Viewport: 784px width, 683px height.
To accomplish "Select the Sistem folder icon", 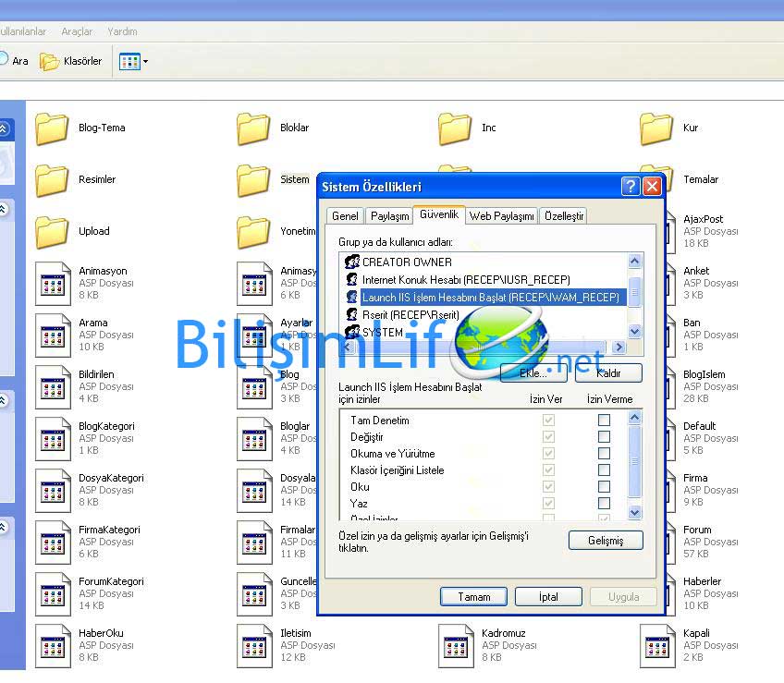I will coord(253,180).
